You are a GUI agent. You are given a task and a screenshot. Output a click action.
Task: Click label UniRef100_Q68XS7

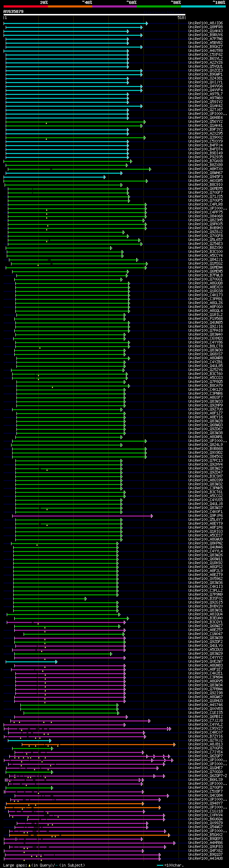click(x=205, y=354)
